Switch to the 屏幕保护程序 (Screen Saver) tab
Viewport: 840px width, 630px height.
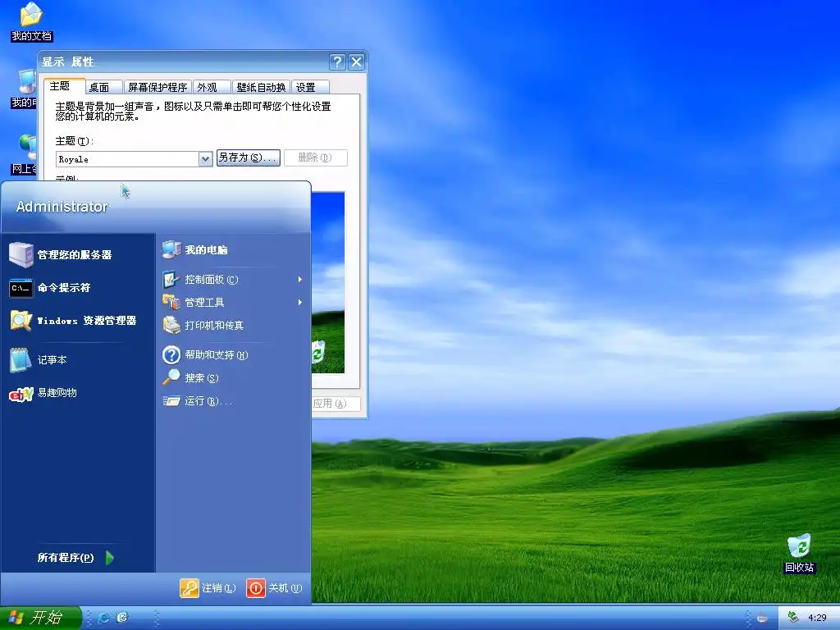(x=157, y=87)
